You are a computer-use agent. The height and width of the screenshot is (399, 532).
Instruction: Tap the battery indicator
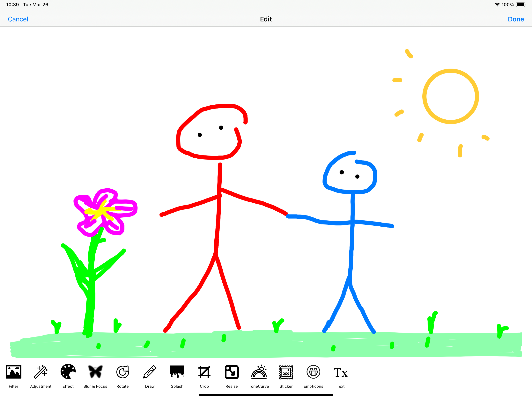pos(521,4)
